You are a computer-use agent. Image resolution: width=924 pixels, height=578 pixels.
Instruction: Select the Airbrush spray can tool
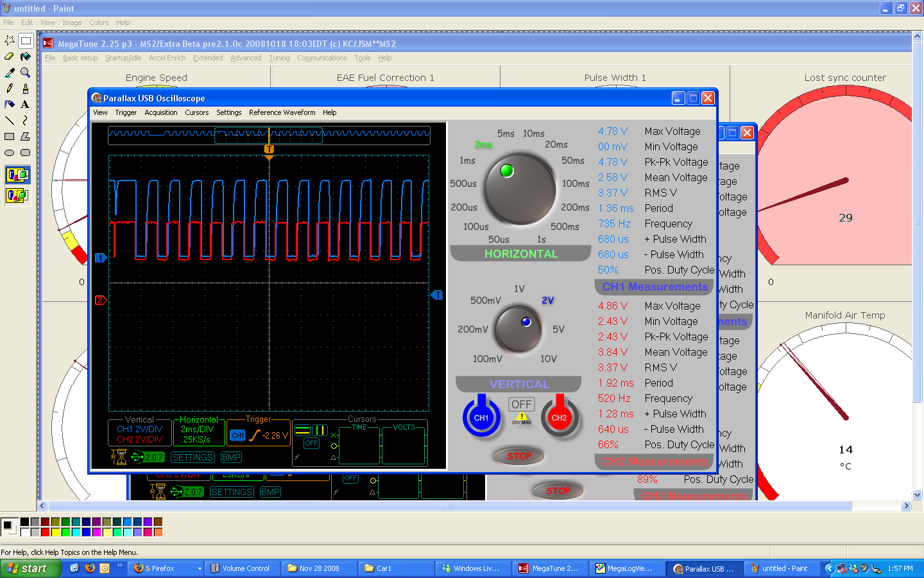pos(10,104)
